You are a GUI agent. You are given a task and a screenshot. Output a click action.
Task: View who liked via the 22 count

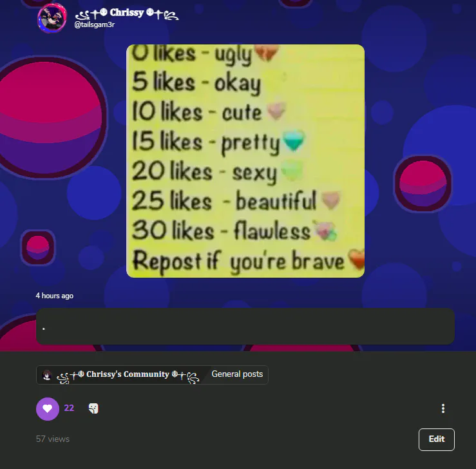(69, 408)
